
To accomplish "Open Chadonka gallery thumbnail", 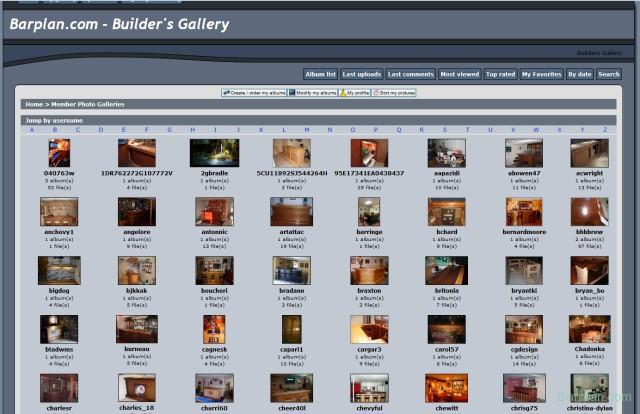I will [589, 329].
